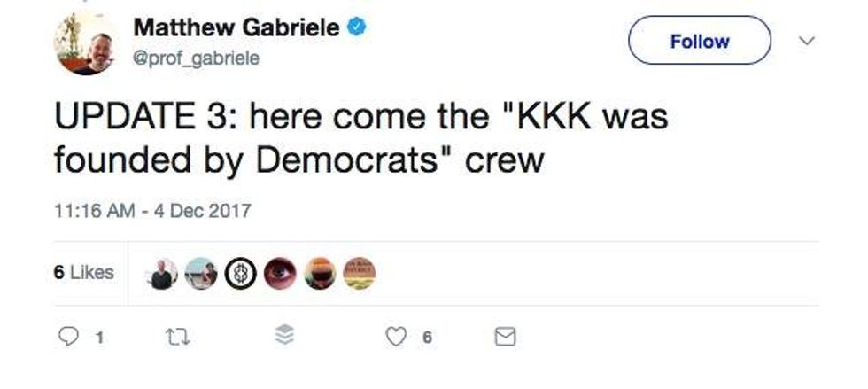
Task: Send tweet via direct message envelope icon
Action: pos(504,337)
